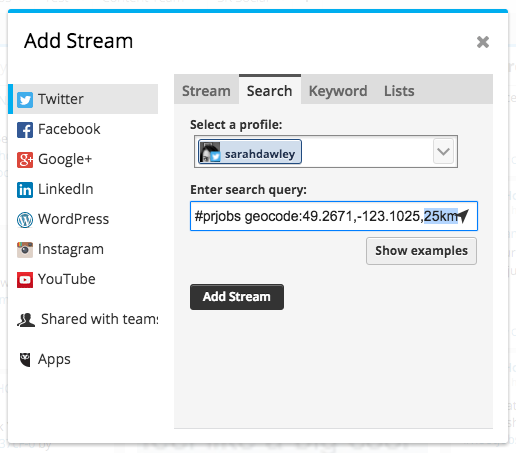Switch to the Keyword tab
Viewport: 516px width, 453px height.
click(x=338, y=91)
